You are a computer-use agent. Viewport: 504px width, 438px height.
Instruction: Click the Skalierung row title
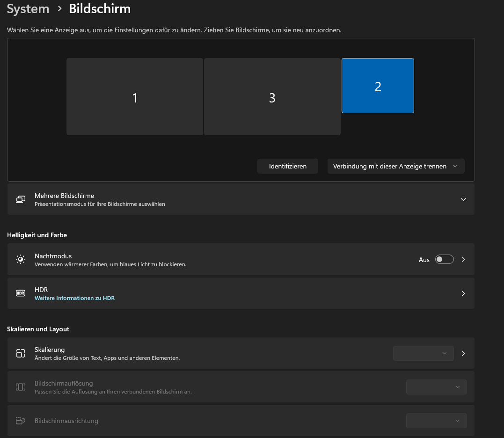point(50,350)
